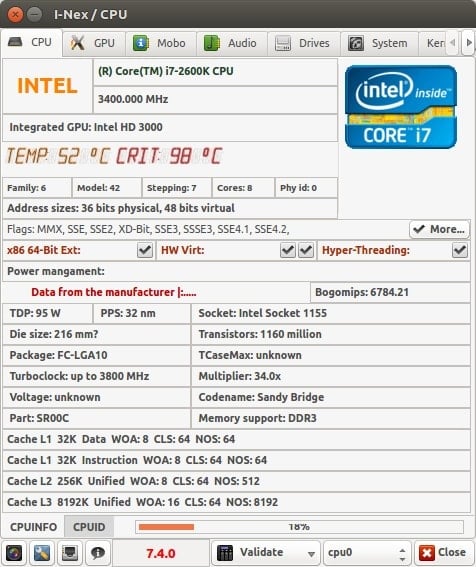The image size is (476, 567).
Task: Show next tabs with right arrow
Action: pyautogui.click(x=469, y=43)
